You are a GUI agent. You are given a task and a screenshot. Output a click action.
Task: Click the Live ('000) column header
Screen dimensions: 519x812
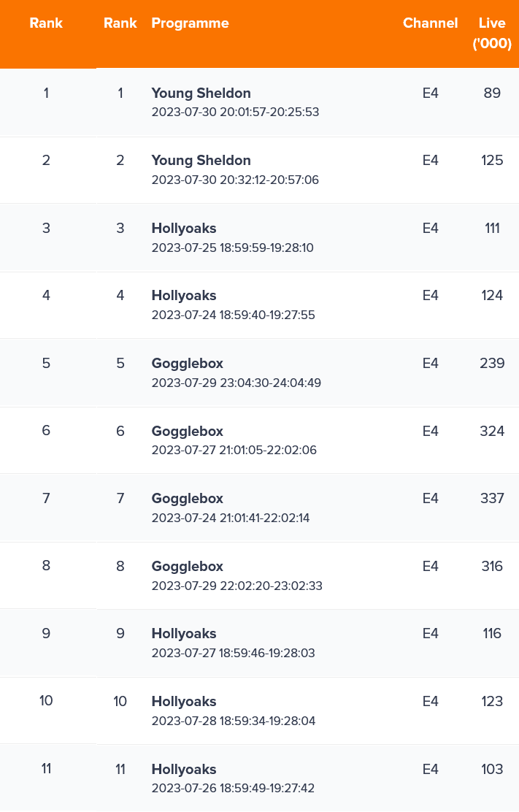click(491, 33)
